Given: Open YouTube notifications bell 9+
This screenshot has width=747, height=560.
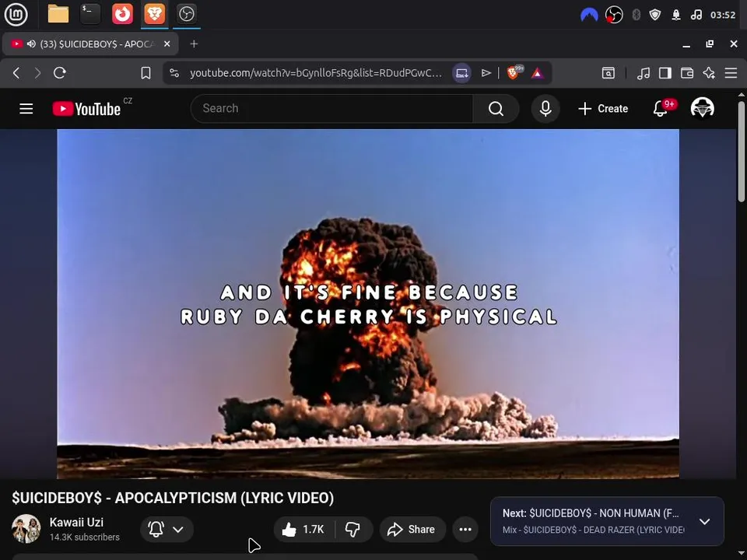Looking at the screenshot, I should pos(661,109).
